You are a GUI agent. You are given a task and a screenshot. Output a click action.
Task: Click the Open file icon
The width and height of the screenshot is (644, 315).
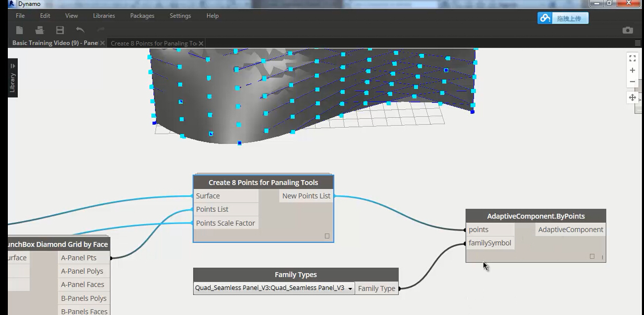[x=39, y=30]
